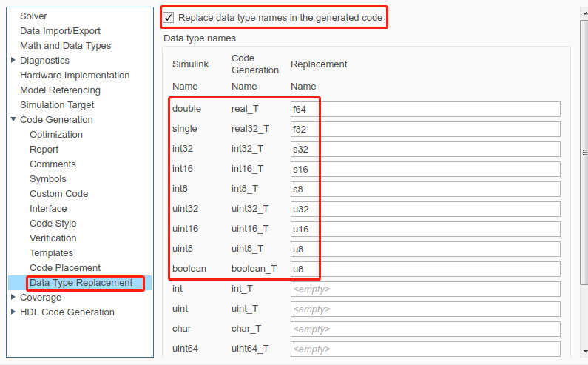Click the scroll up arrow
The width and height of the screenshot is (588, 365).
click(x=585, y=13)
